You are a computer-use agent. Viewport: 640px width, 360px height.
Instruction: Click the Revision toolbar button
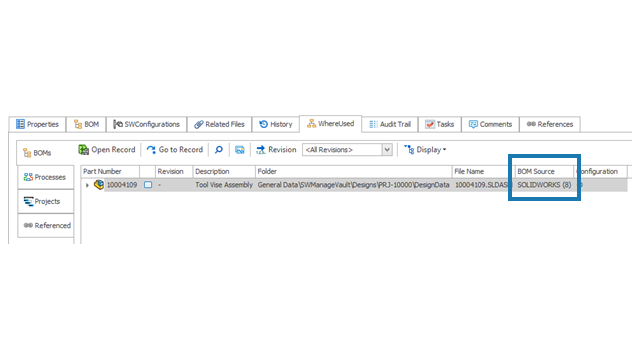(x=276, y=150)
